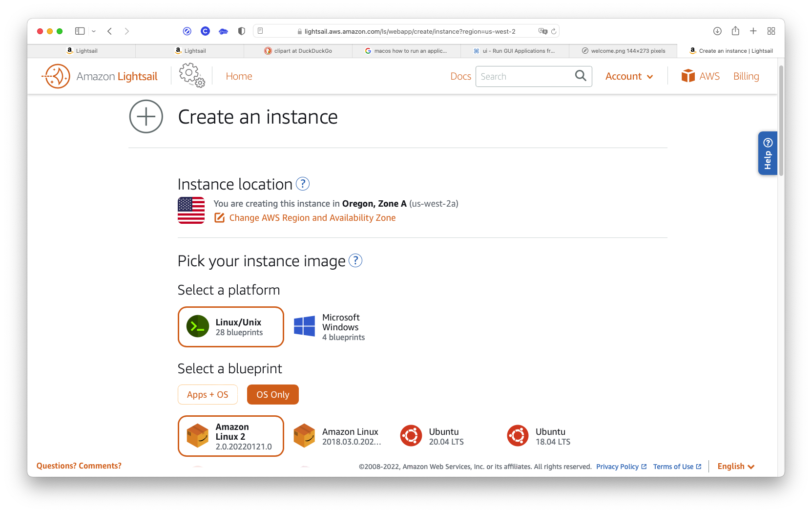
Task: Go to Home in Lightsail header
Action: point(239,76)
